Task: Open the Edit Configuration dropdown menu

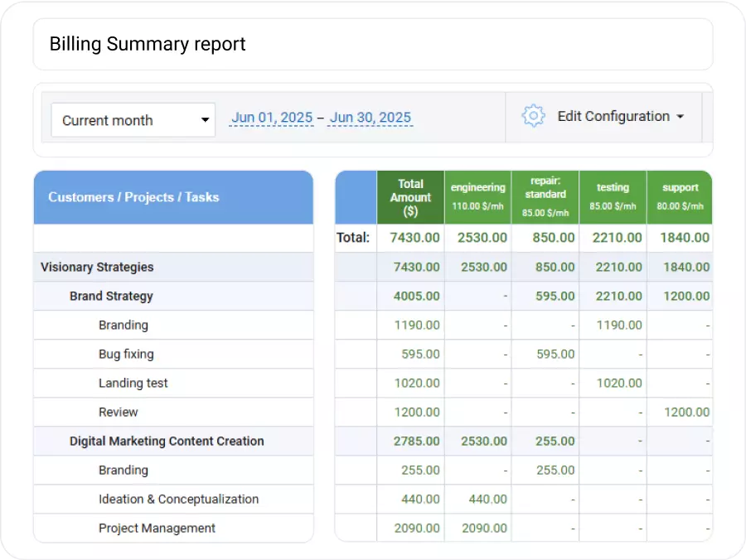Action: coord(620,116)
